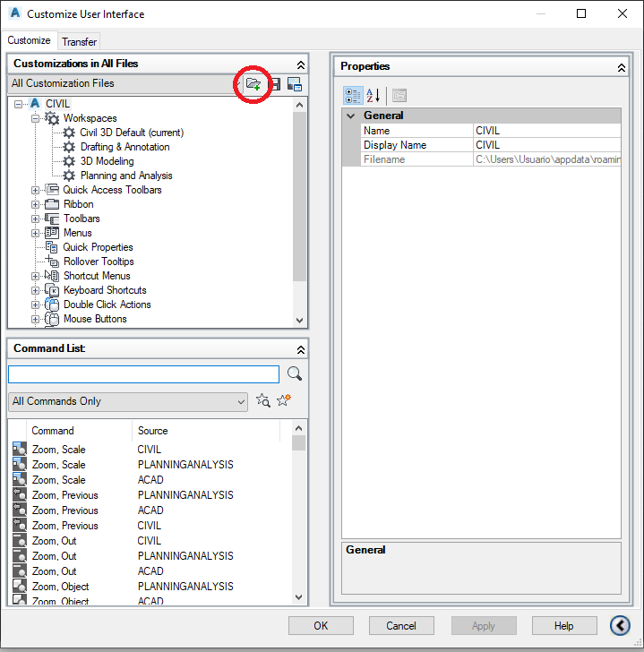Viewport: 644px width, 652px height.
Task: Switch to the Transfer tab
Action: 79,42
